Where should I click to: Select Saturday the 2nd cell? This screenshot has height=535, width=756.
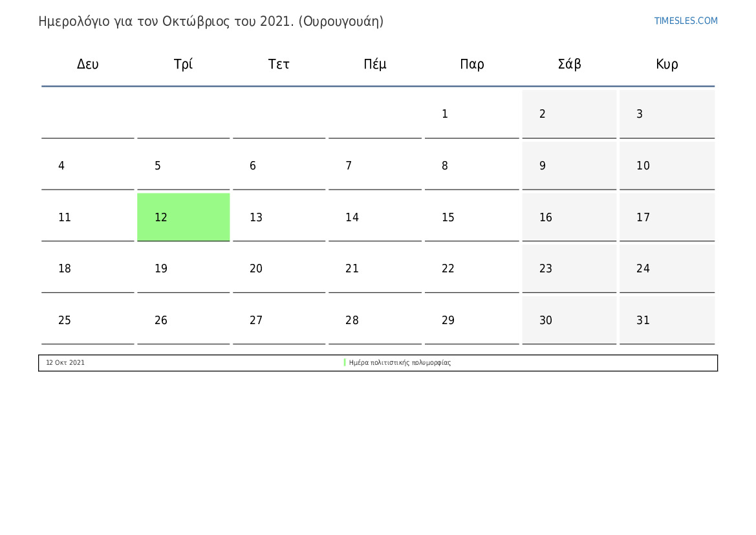(x=569, y=115)
